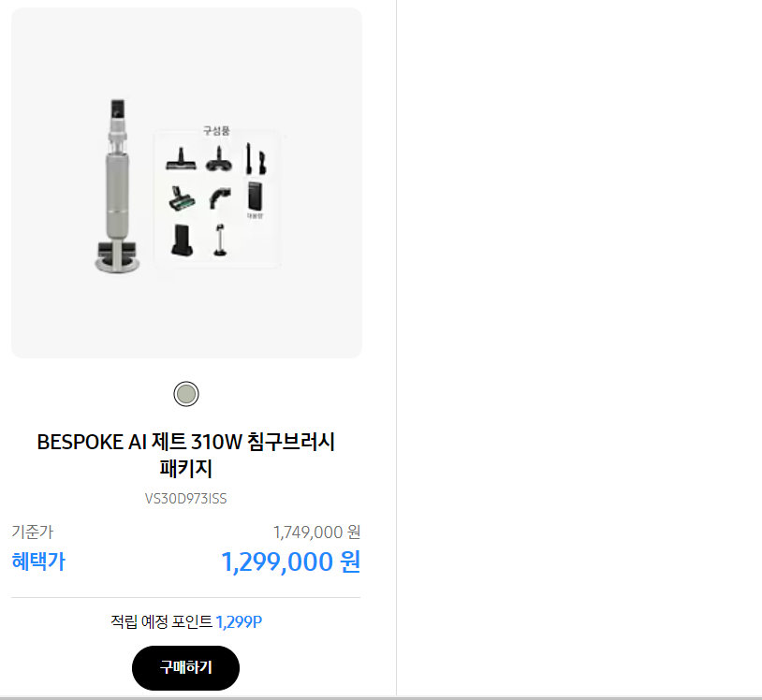Click the double-headed brush icon in components panel
Screen dimensions: 762x700
click(x=219, y=160)
